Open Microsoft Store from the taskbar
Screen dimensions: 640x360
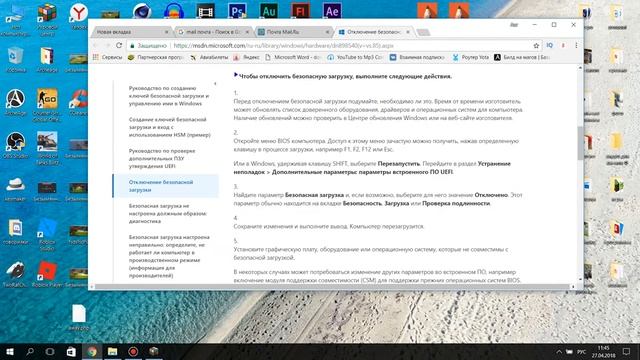pyautogui.click(x=71, y=351)
